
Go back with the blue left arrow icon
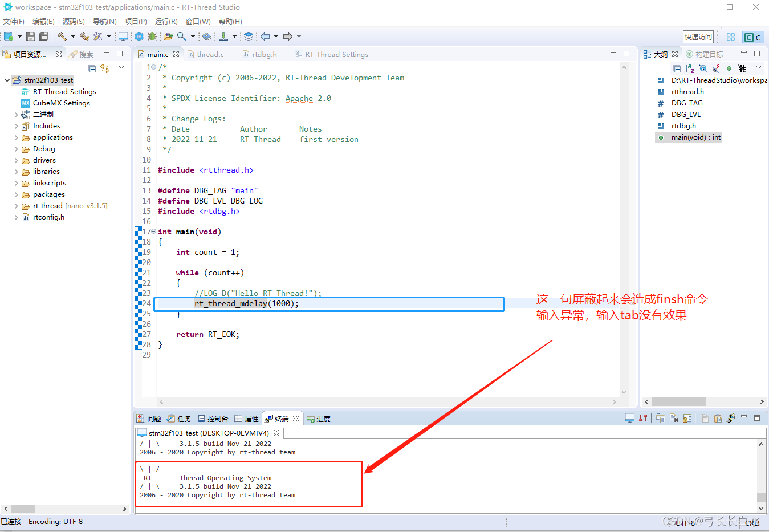[266, 36]
